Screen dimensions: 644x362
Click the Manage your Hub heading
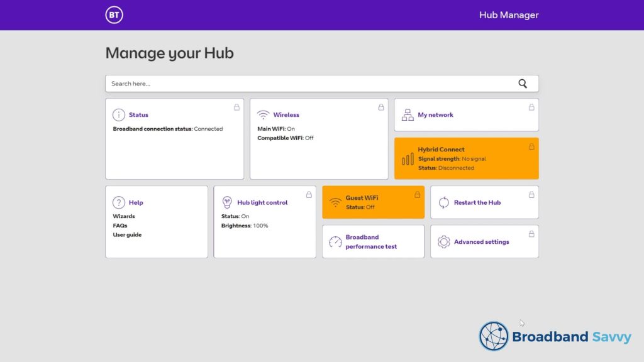[x=169, y=53]
